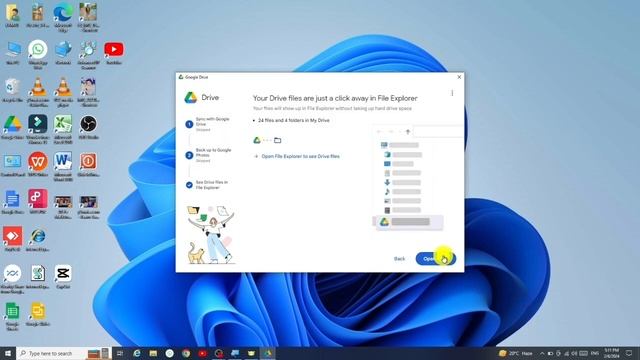Click Task View button on taskbar
This screenshot has height=360, width=640.
click(120, 353)
